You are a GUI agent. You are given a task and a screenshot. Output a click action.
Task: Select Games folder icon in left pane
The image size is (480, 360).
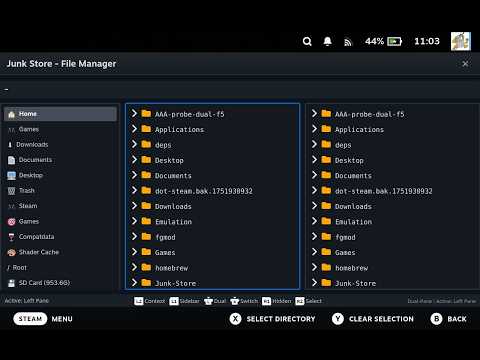click(146, 252)
